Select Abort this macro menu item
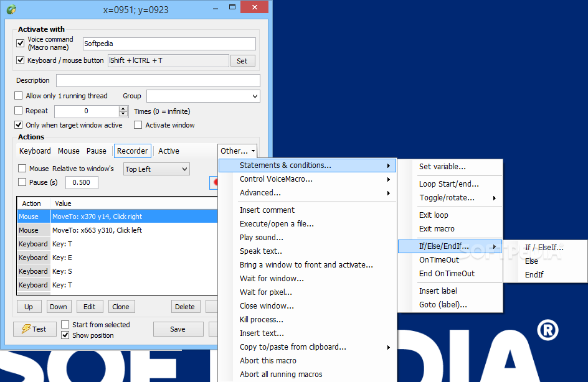The height and width of the screenshot is (382, 588). [307, 361]
